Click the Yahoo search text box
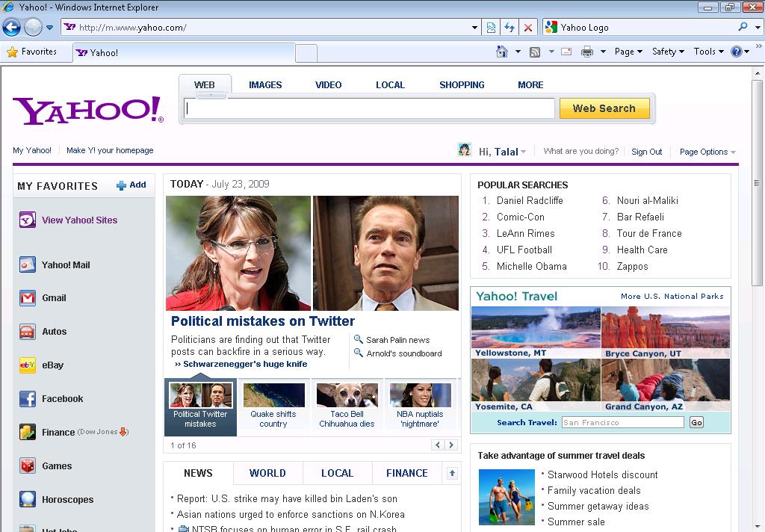The width and height of the screenshot is (765, 532). click(x=369, y=108)
